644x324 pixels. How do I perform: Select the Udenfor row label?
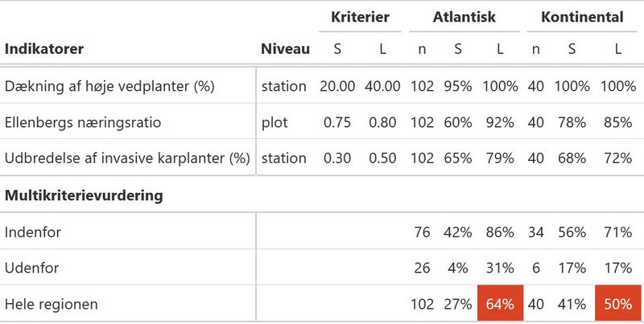pos(31,268)
